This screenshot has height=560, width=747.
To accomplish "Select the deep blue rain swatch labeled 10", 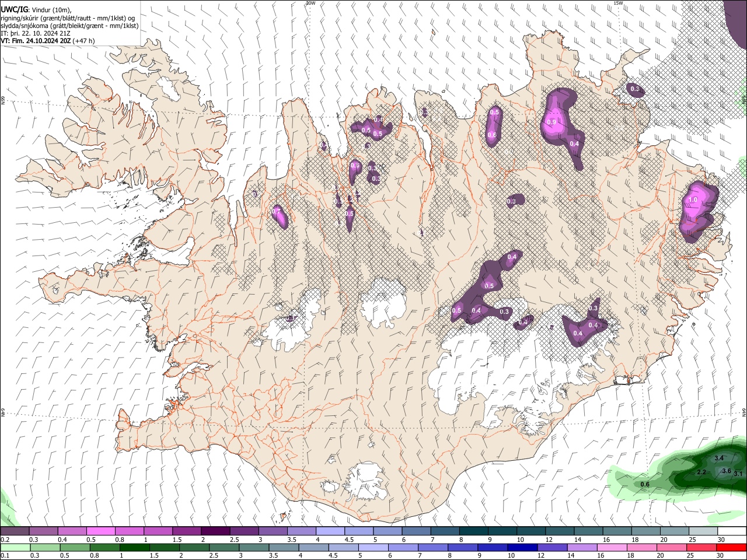I will [522, 547].
